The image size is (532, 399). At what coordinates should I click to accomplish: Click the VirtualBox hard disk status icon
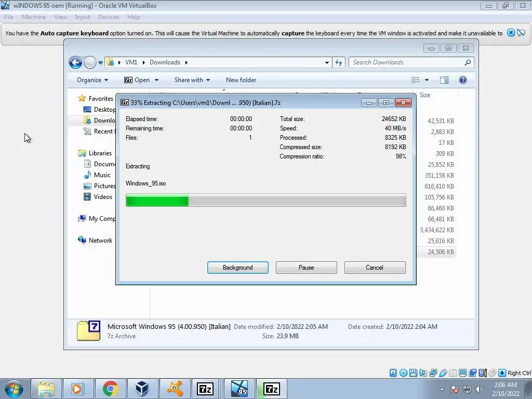[x=393, y=373]
